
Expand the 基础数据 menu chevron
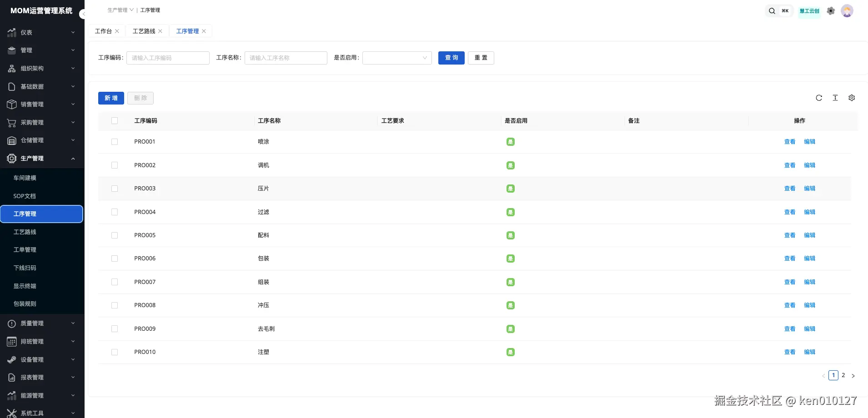click(73, 86)
